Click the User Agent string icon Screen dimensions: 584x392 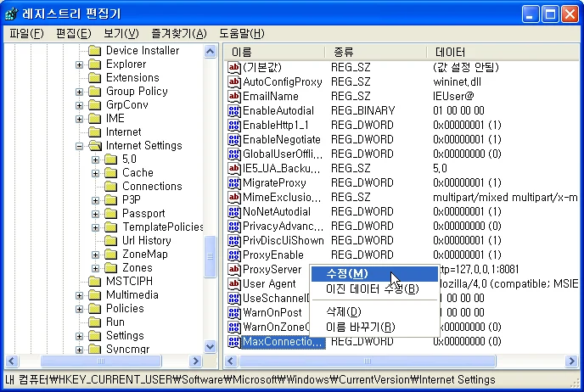234,284
